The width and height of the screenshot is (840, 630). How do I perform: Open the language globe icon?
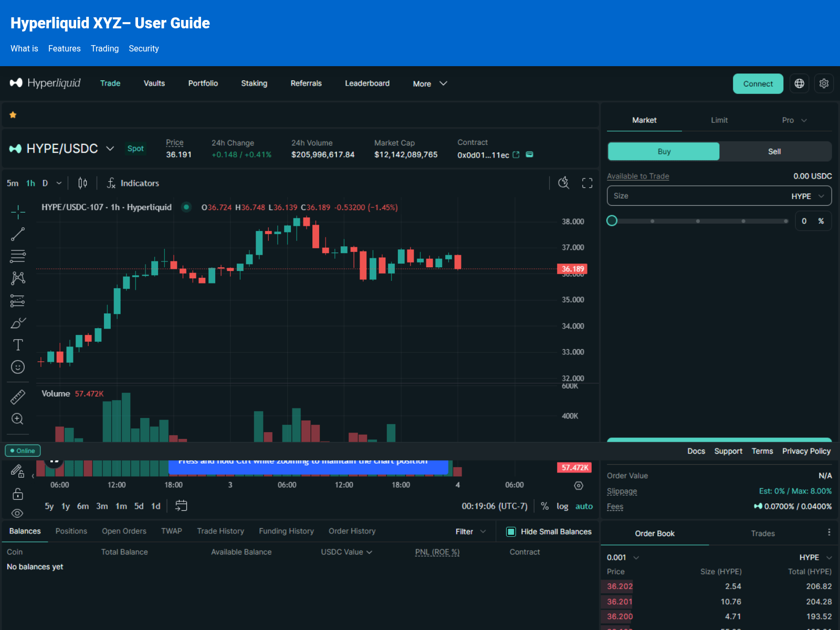(x=799, y=83)
